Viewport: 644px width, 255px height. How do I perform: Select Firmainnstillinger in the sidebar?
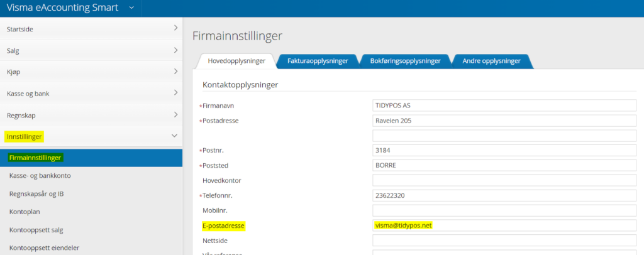[36, 158]
